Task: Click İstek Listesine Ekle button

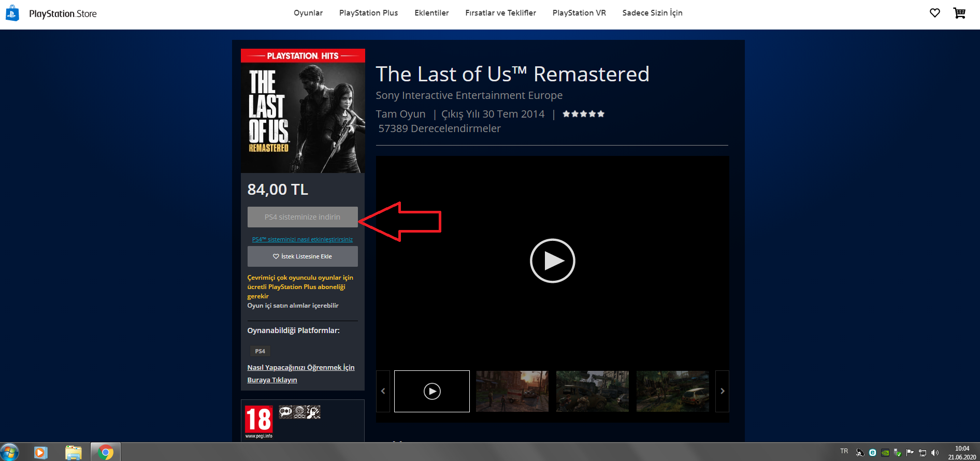Action: (x=302, y=256)
